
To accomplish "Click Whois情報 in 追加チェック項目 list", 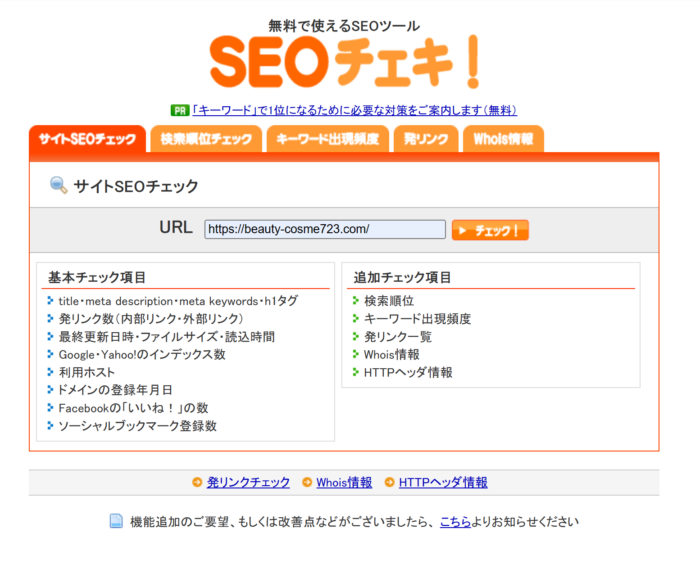I will pos(392,354).
